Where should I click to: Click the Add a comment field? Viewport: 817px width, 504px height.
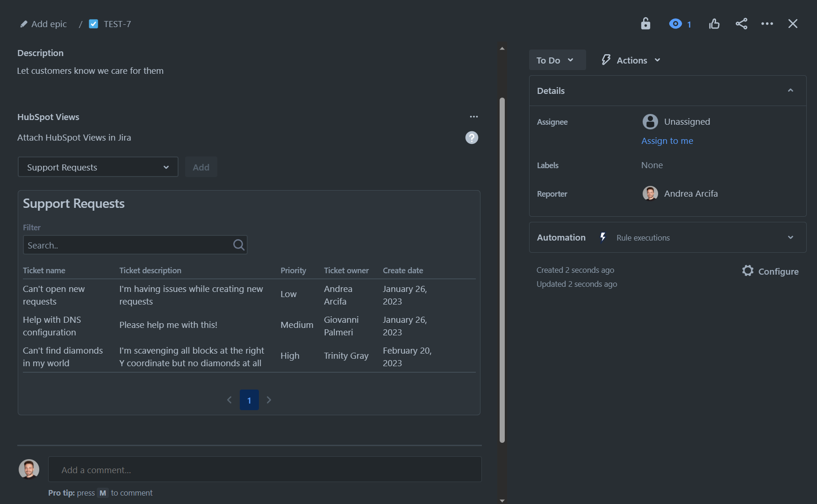point(265,469)
